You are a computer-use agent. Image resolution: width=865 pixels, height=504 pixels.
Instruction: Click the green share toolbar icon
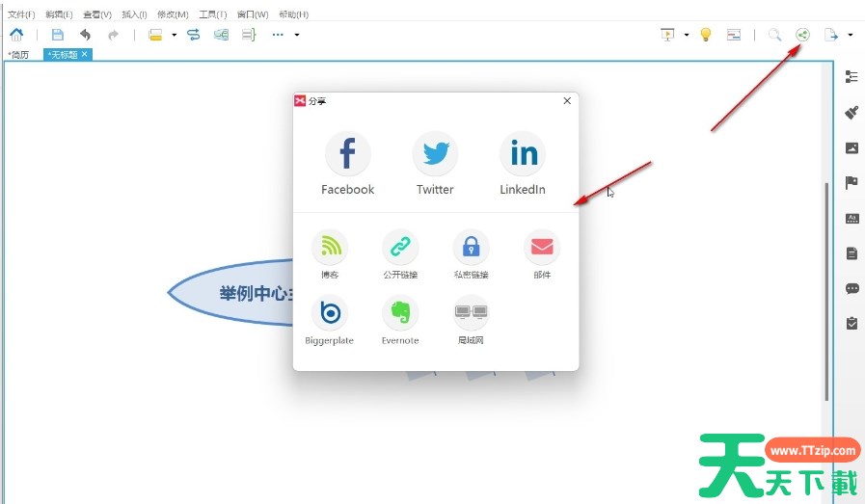click(802, 35)
